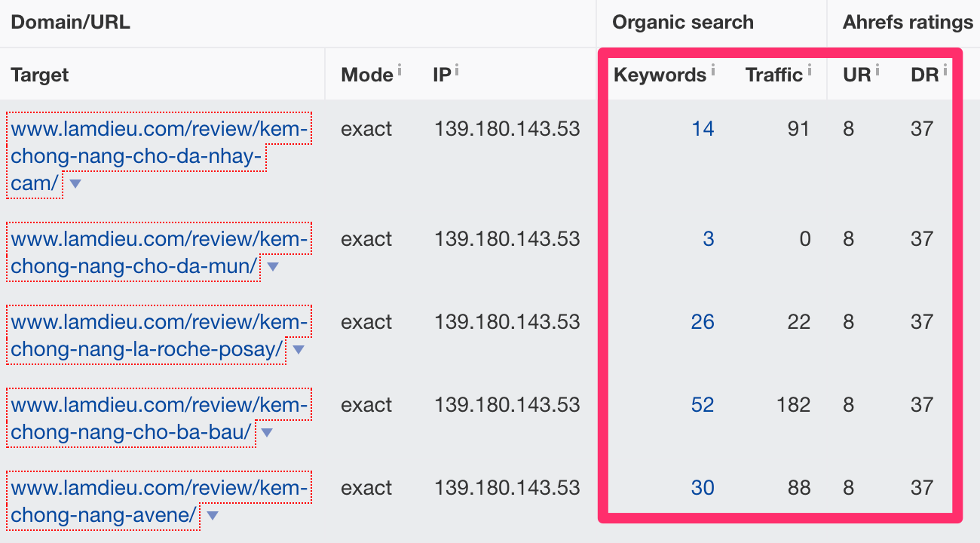Expand dropdown arrow for kem-chong-nang-cho-da-mun URL
The height and width of the screenshot is (543, 980).
[x=273, y=267]
